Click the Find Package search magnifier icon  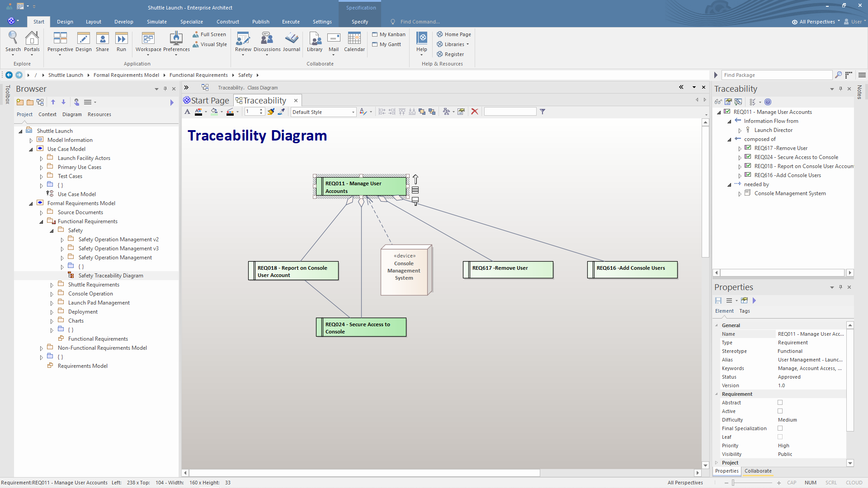[x=839, y=75]
